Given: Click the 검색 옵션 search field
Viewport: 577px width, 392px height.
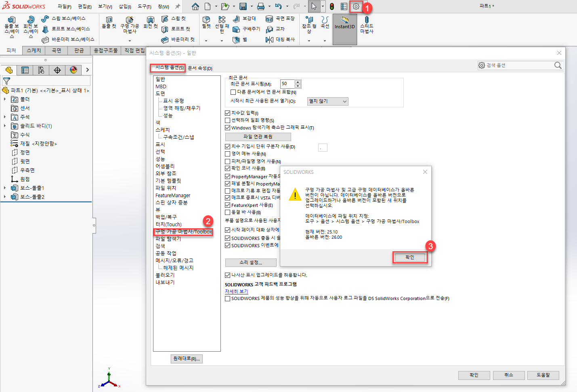Looking at the screenshot, I should click(x=520, y=65).
